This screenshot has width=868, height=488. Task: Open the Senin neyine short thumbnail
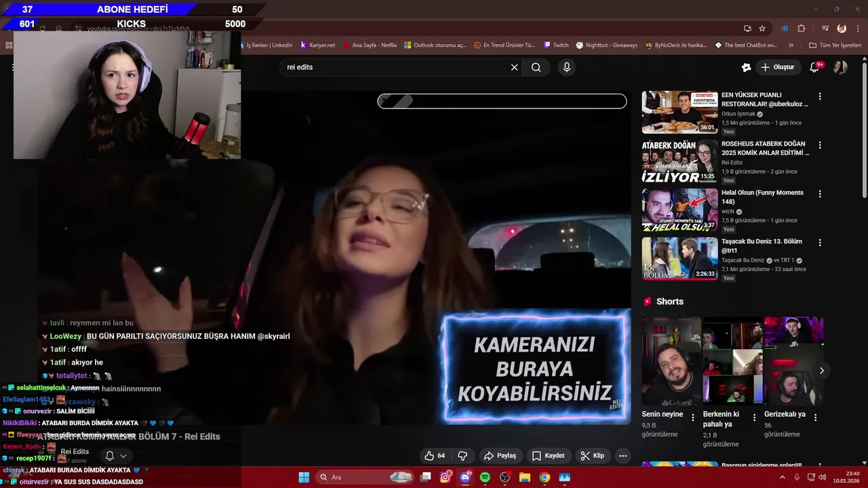click(x=671, y=361)
